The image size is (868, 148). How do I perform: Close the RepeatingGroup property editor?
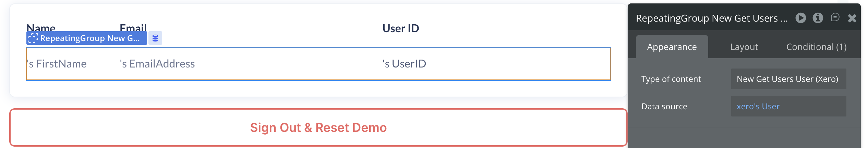point(852,18)
